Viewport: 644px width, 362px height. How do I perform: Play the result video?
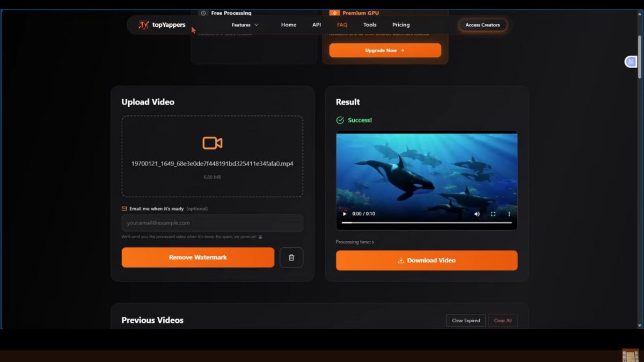point(345,214)
